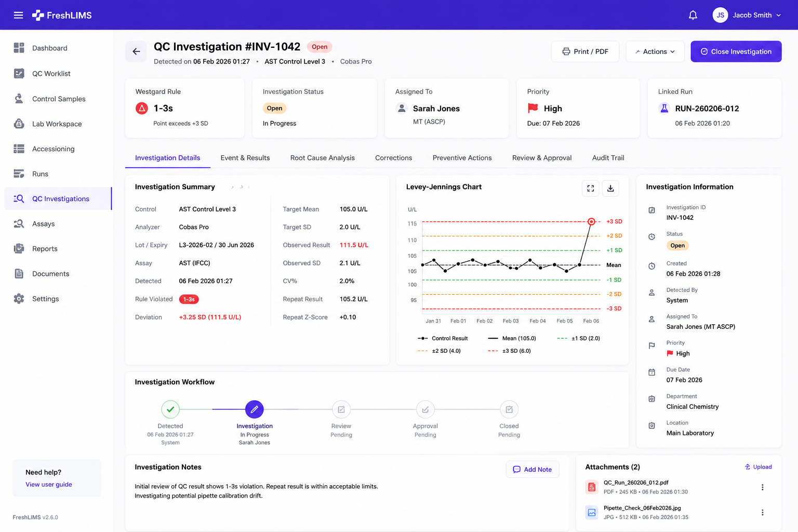Open the notifications bell
This screenshot has width=798, height=532.
coord(693,15)
